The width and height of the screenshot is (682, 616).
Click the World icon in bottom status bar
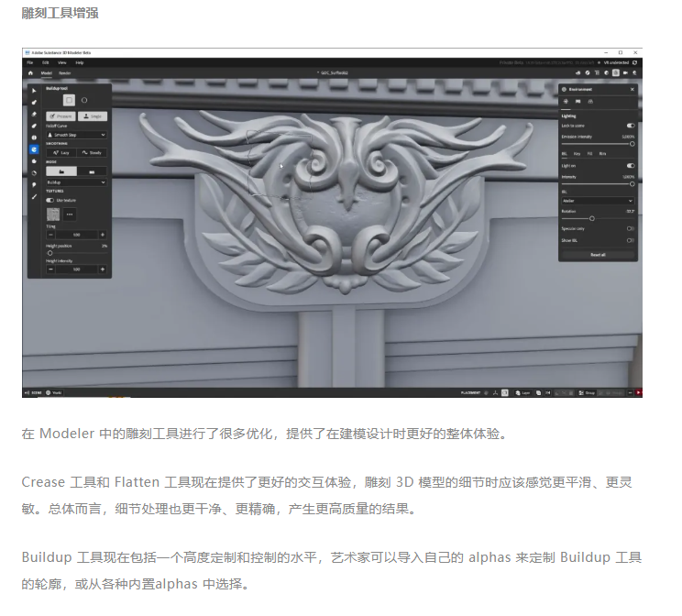click(49, 392)
